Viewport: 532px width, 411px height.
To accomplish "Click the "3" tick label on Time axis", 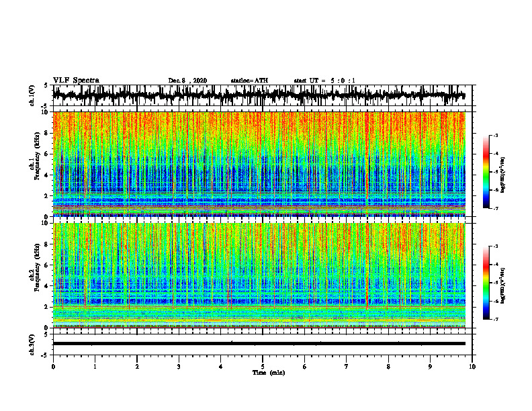I will (x=179, y=367).
